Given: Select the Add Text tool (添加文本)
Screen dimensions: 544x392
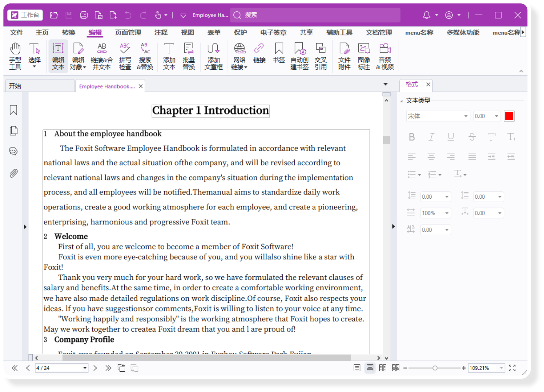Looking at the screenshot, I should (x=169, y=56).
